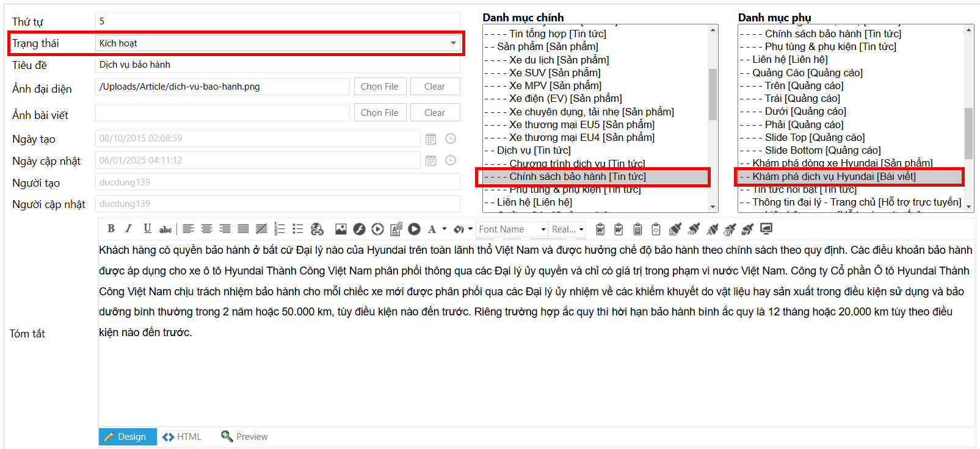
Task: Toggle italic formatting in the editor
Action: 128,229
